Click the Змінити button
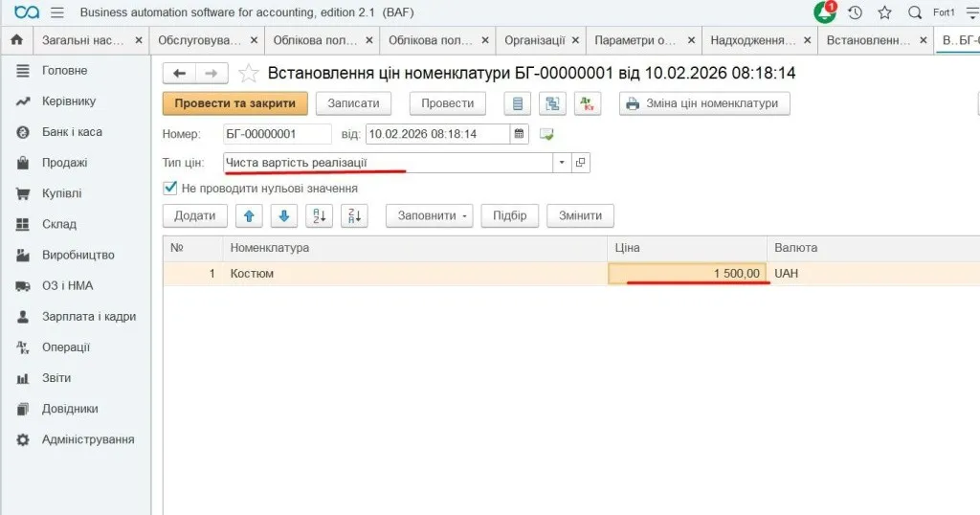Screen dimensions: 980x515 580,215
